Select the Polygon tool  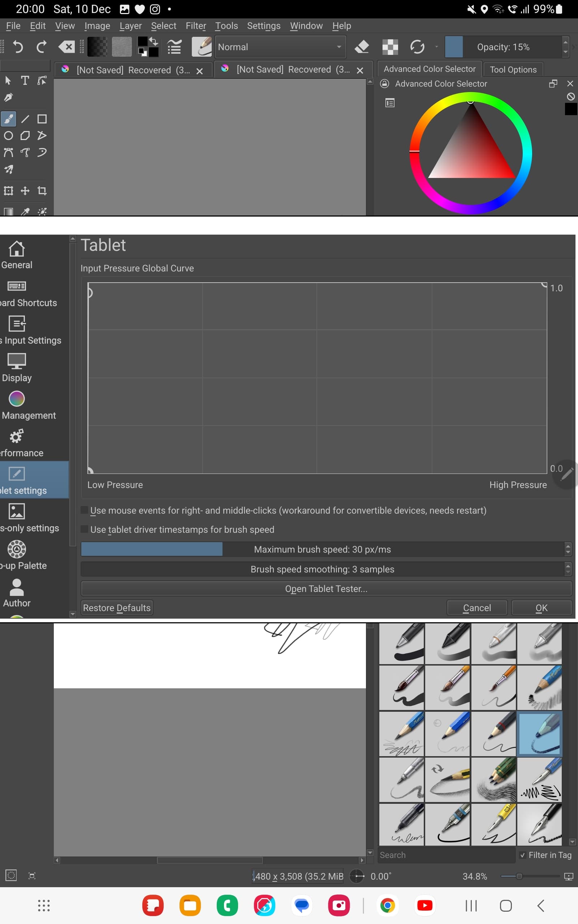tap(25, 136)
